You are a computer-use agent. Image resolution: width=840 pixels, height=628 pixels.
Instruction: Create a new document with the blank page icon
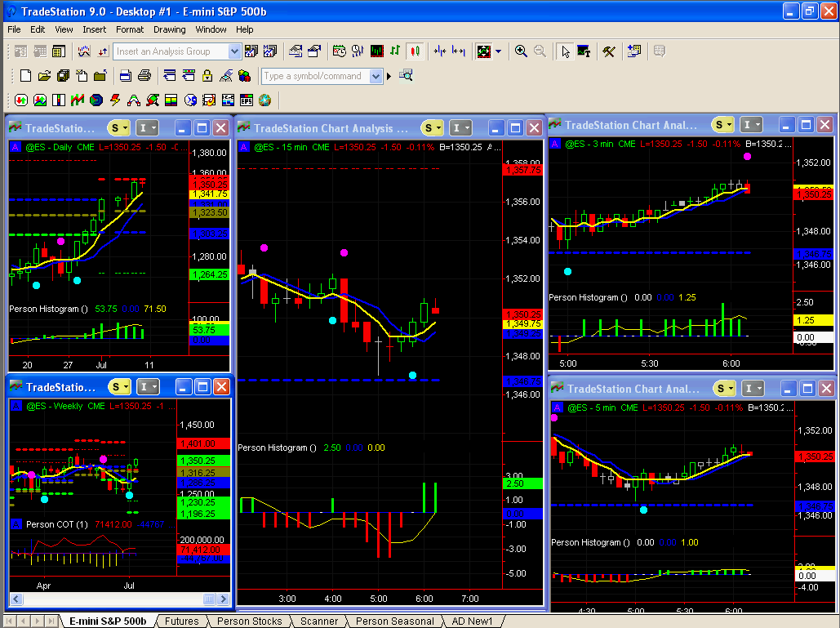(25, 76)
